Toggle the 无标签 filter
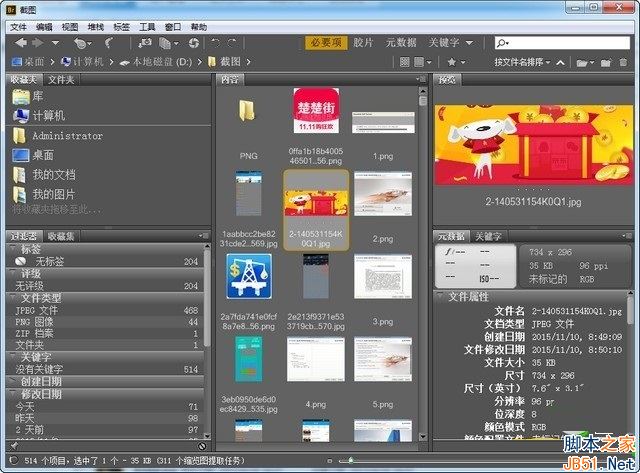The height and width of the screenshot is (473, 640). point(105,261)
